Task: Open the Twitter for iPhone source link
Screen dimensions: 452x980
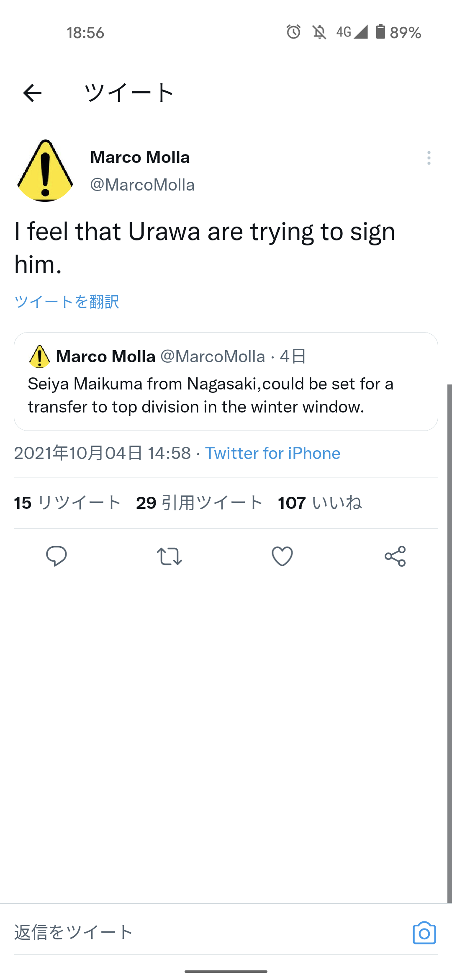Action: tap(272, 453)
